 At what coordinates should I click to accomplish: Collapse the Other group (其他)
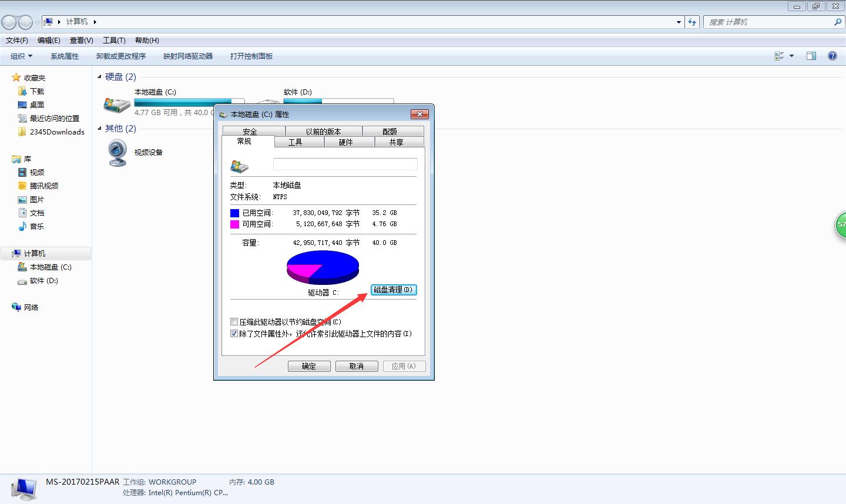pyautogui.click(x=100, y=129)
